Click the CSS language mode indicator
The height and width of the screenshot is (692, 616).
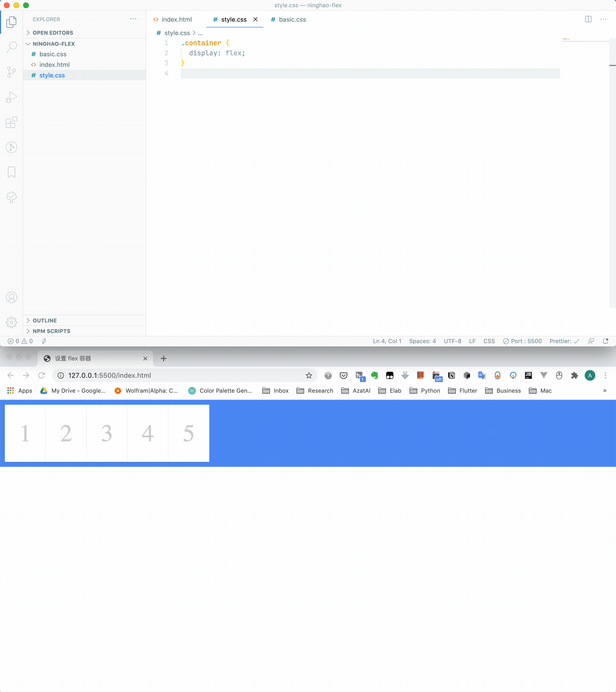point(489,341)
